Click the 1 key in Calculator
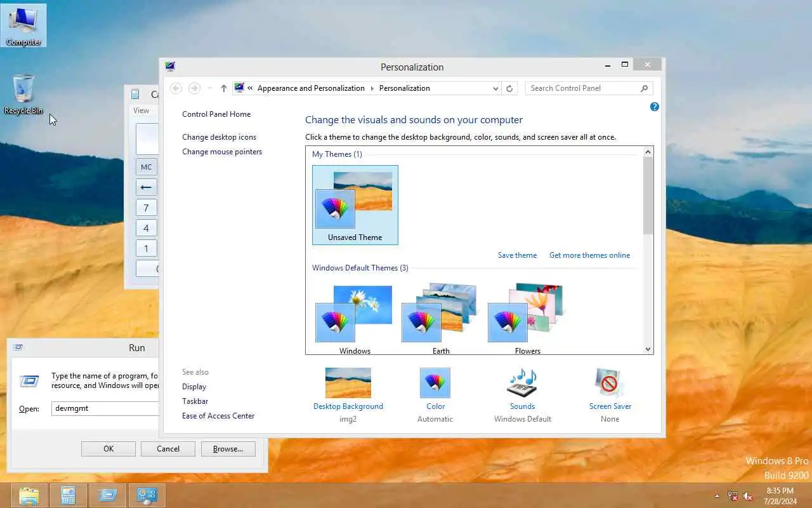Screen dimensions: 812x508 (x=147, y=248)
